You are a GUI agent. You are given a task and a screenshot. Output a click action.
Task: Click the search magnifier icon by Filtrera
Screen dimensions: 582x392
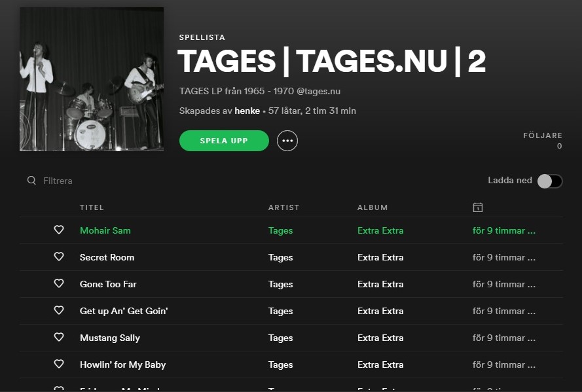tap(31, 181)
